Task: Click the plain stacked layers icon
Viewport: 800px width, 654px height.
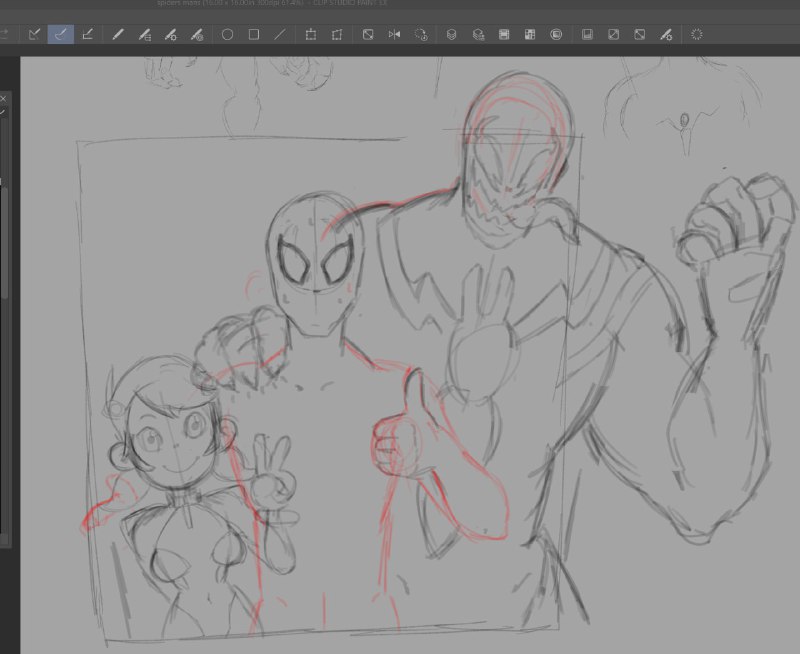Action: (x=452, y=35)
